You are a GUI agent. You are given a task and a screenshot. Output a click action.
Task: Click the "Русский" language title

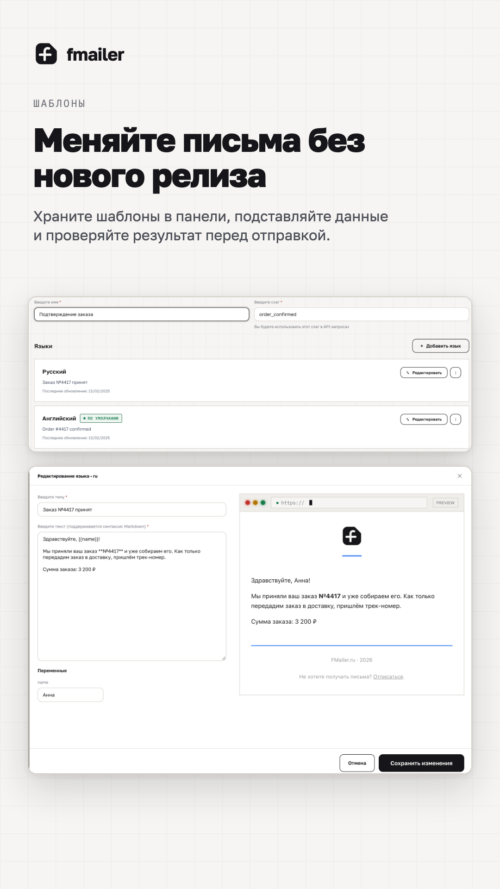point(54,371)
